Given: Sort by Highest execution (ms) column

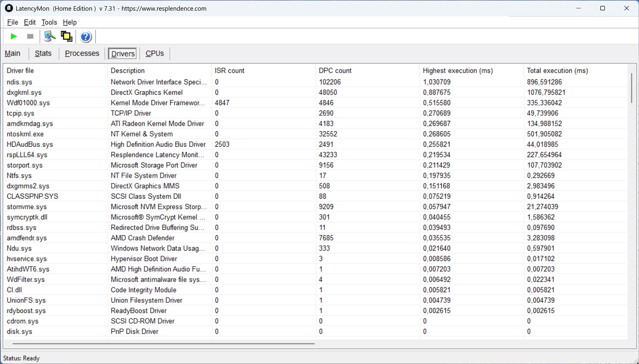Looking at the screenshot, I should tap(458, 71).
